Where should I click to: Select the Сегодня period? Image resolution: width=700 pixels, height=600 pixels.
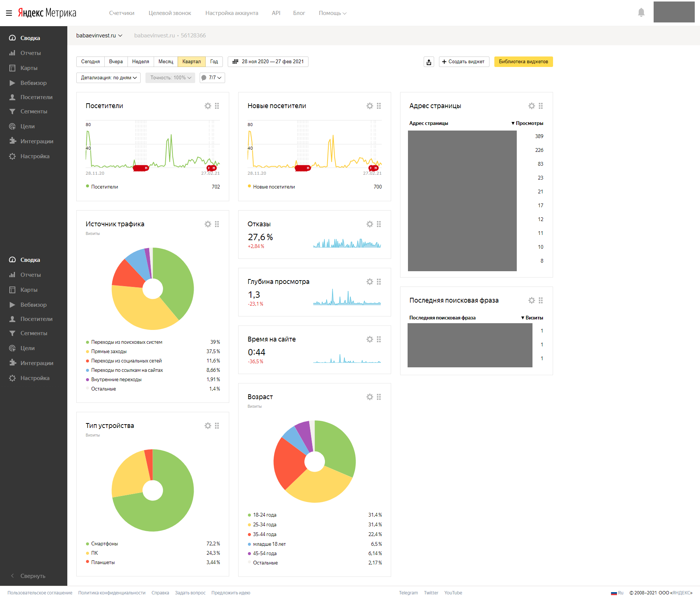[x=90, y=62]
